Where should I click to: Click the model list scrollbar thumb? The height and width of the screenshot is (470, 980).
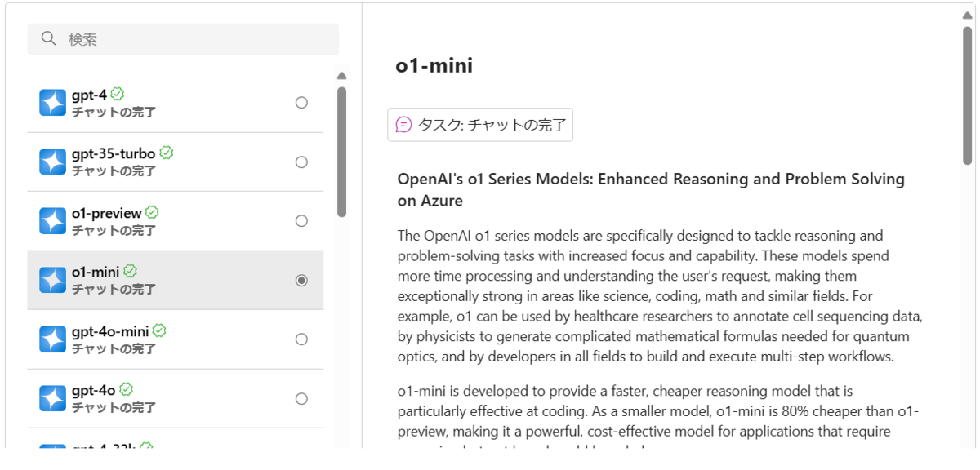coord(342,152)
